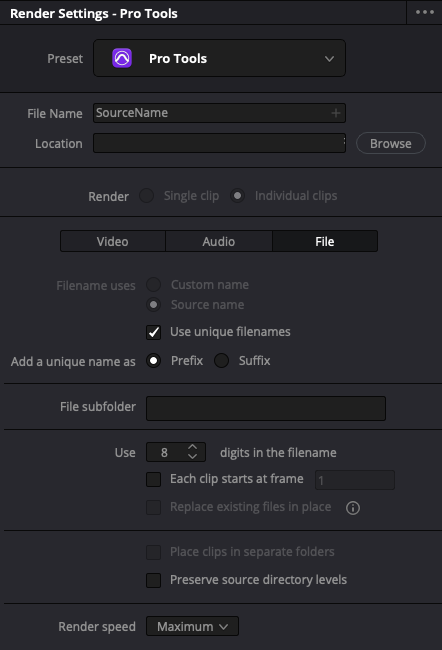Click the Browse button
Viewport: 442px width, 650px height.
391,143
